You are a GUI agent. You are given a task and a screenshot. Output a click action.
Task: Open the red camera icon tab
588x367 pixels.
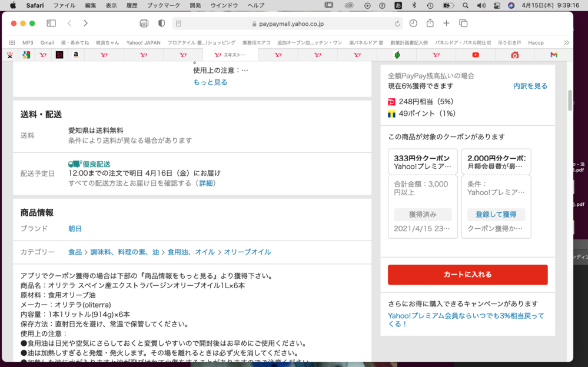pyautogui.click(x=515, y=55)
